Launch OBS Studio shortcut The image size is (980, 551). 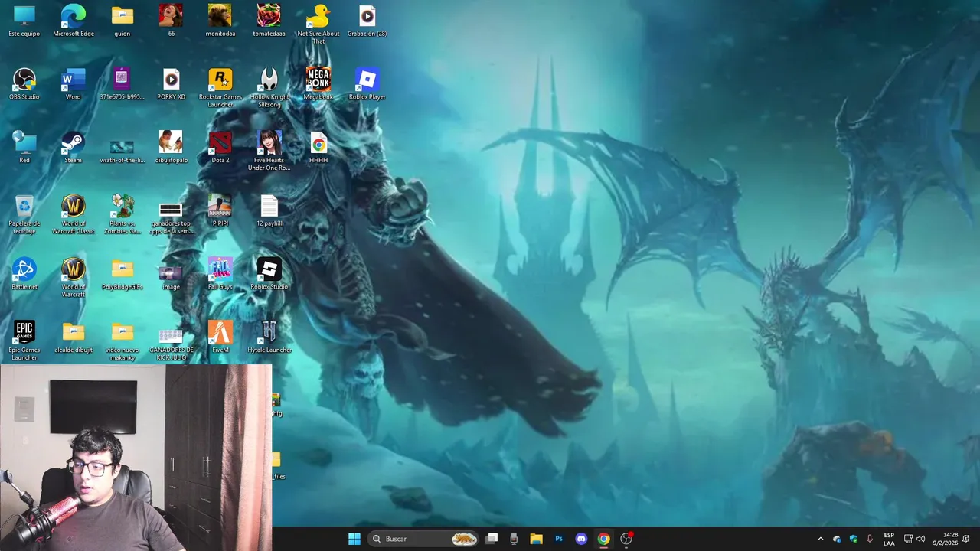(24, 84)
